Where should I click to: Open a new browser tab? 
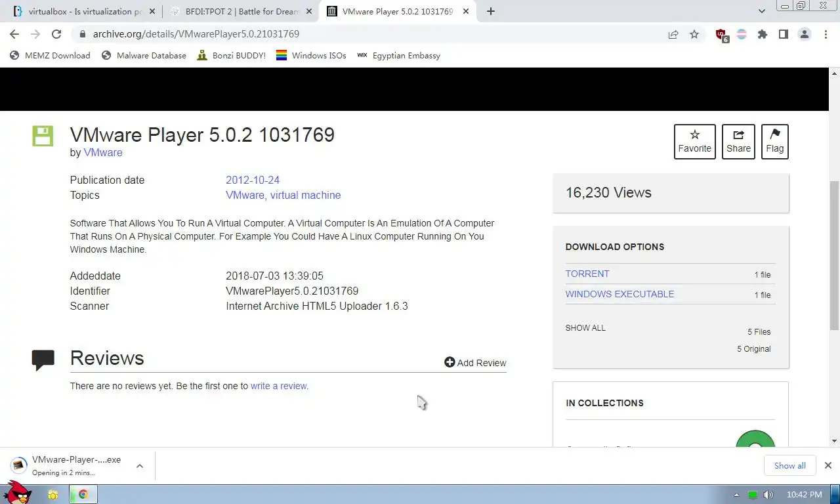click(x=491, y=11)
